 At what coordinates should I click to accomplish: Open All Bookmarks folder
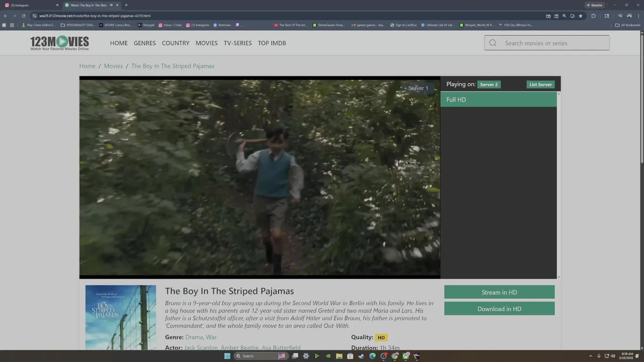pyautogui.click(x=627, y=25)
